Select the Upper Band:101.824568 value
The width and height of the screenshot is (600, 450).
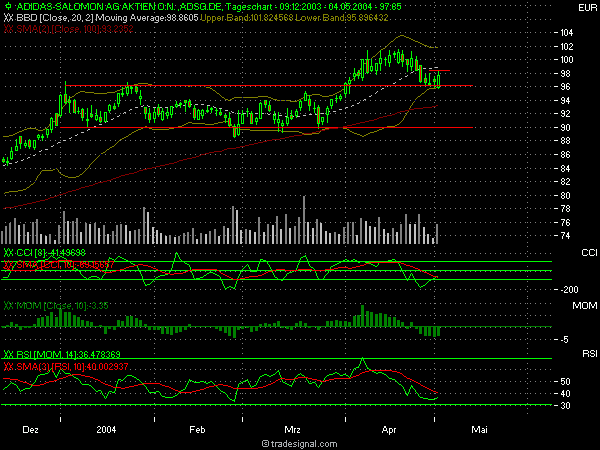247,18
